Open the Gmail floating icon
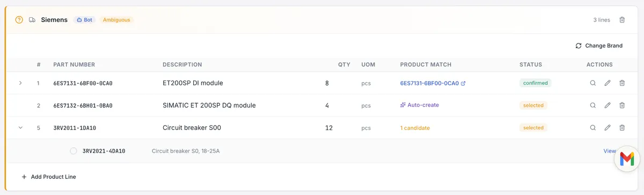The image size is (644, 195). point(627,159)
